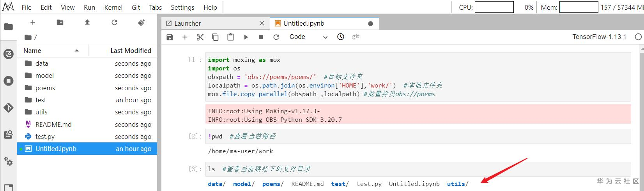This screenshot has height=191, width=644.
Task: Open the poems folder in the file browser
Action: click(x=45, y=88)
